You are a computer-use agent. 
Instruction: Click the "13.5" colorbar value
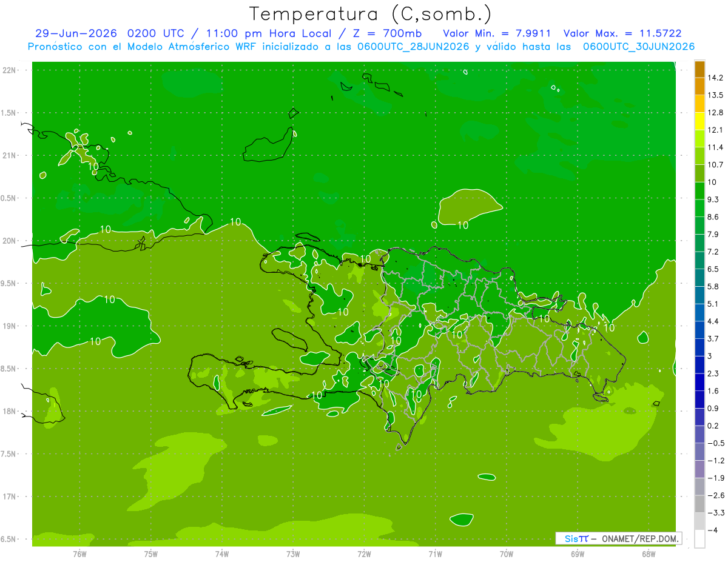(x=715, y=95)
